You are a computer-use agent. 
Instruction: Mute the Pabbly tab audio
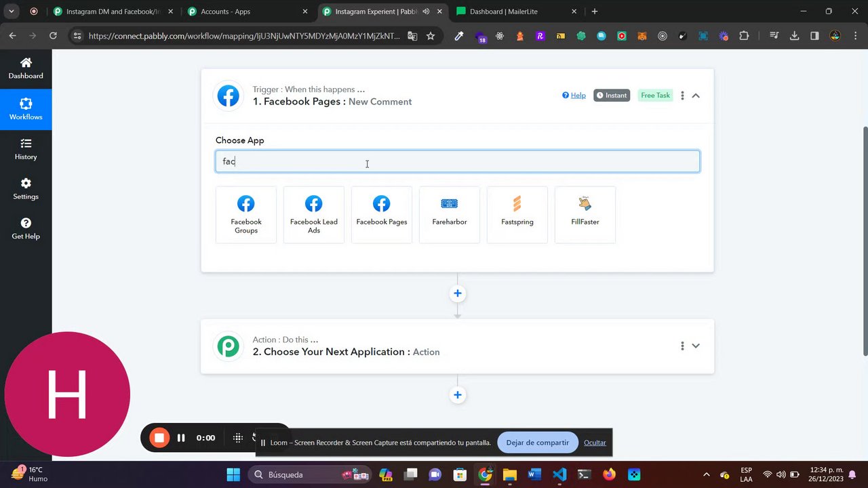[426, 12]
